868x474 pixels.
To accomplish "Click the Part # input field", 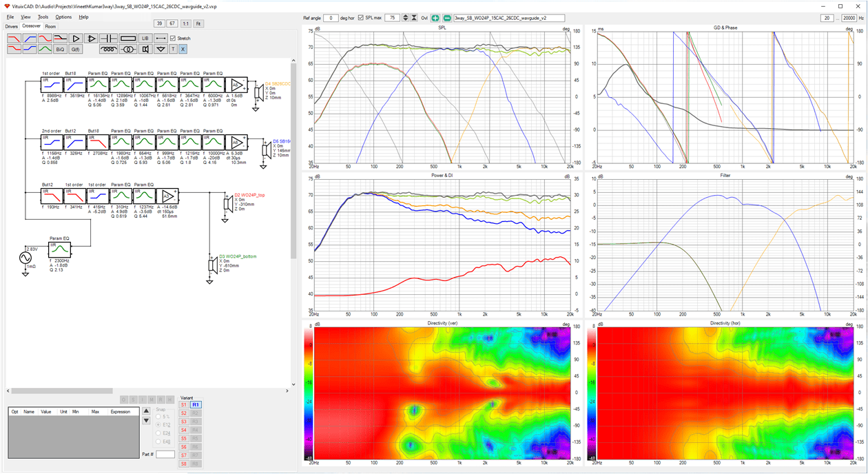I will (x=165, y=454).
